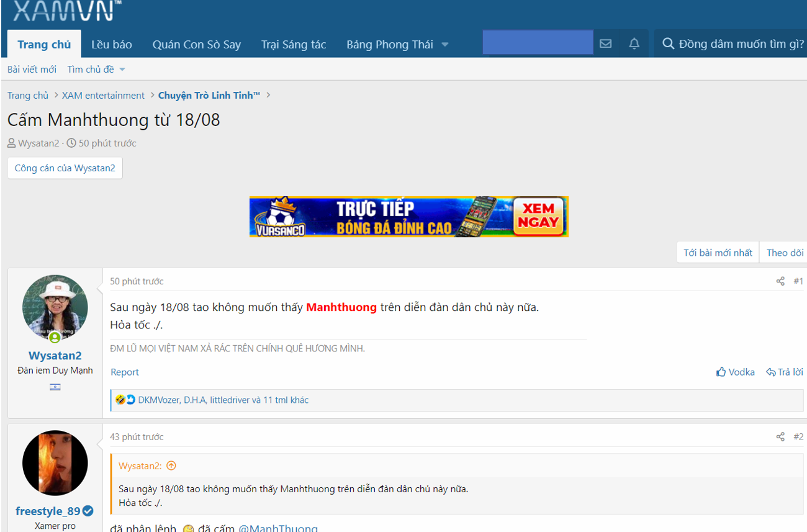Click Wysatan2's profile avatar
The image size is (807, 532).
(55, 308)
